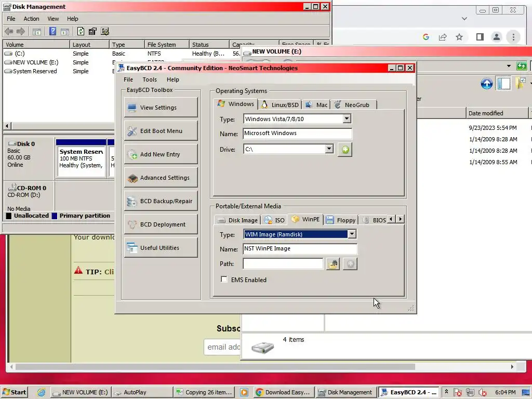Open Disk Management File menu

click(11, 19)
